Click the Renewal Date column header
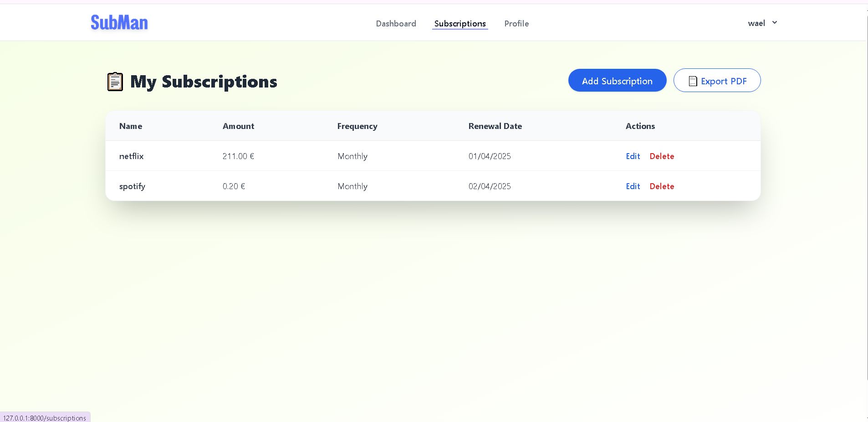 click(495, 126)
